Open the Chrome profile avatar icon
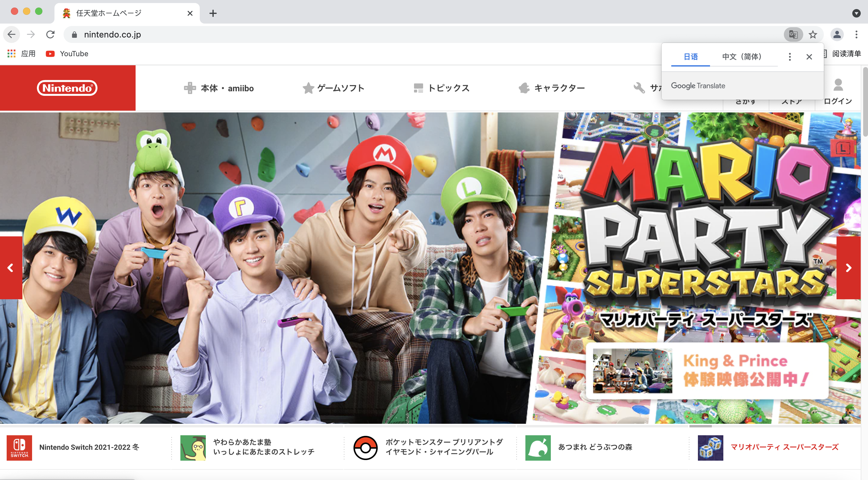868x480 pixels. coord(837,34)
